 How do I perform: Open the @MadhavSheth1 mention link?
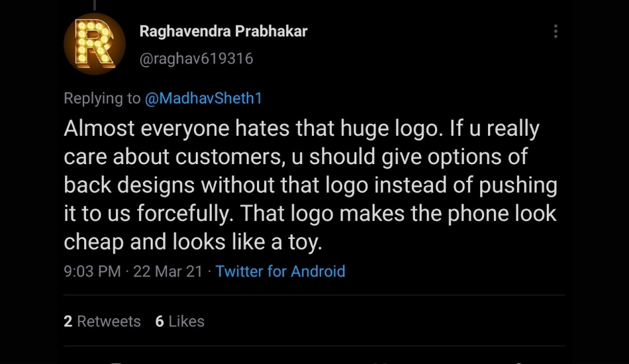(x=203, y=98)
